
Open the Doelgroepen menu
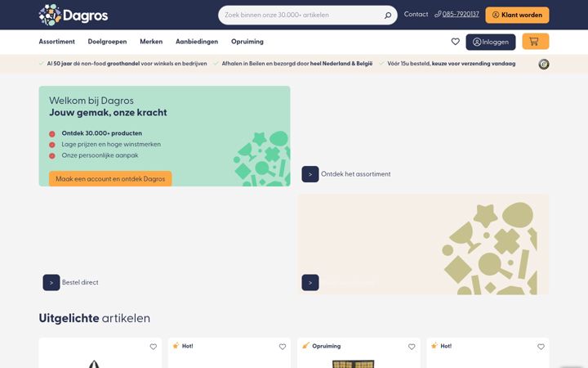tap(107, 42)
